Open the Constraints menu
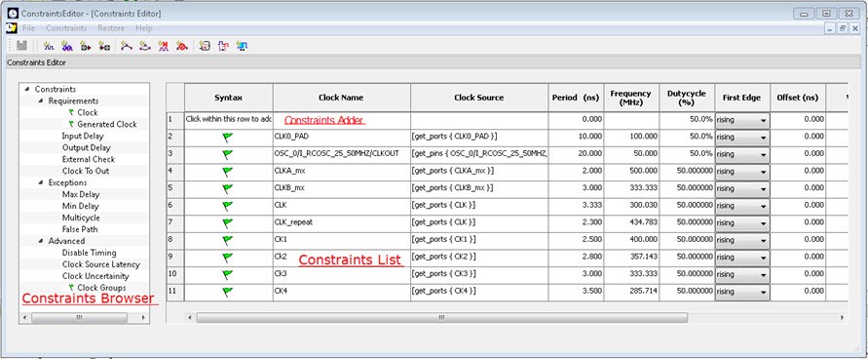 [x=66, y=28]
